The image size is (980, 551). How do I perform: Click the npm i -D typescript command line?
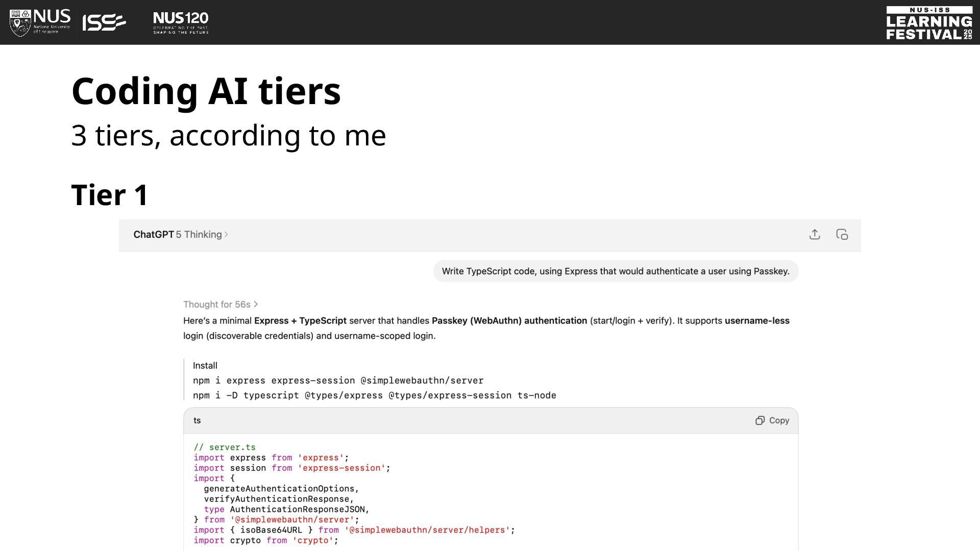click(375, 395)
